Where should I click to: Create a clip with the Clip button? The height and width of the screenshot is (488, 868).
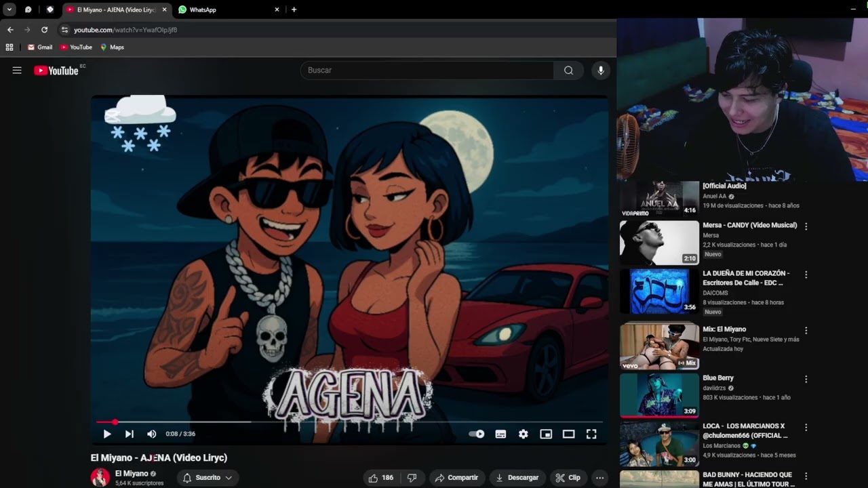568,478
